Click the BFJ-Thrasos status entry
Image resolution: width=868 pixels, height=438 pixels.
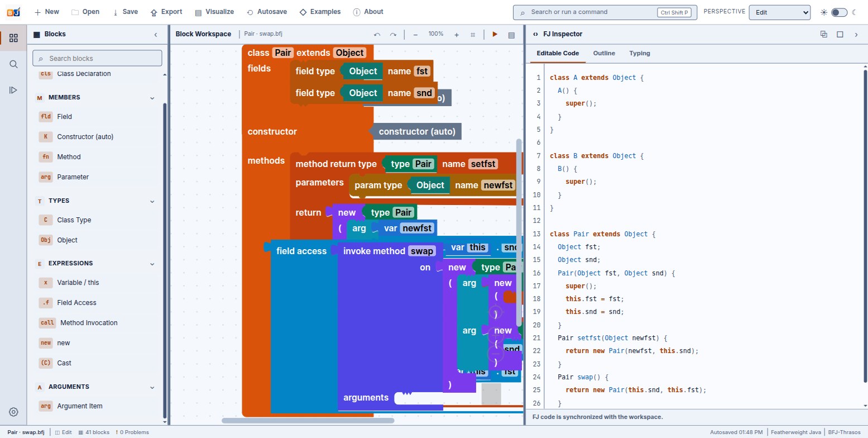click(x=845, y=432)
